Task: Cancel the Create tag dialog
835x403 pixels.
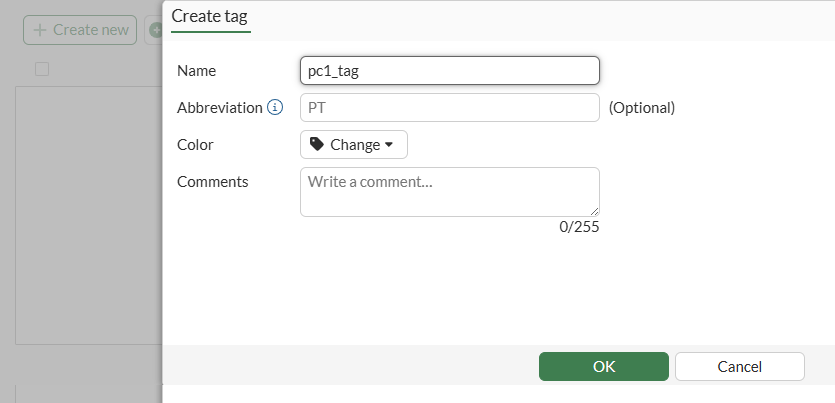Action: 739,366
